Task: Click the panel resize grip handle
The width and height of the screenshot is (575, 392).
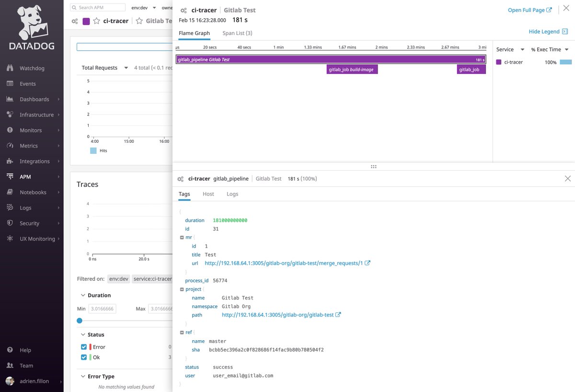Action: coord(374,166)
